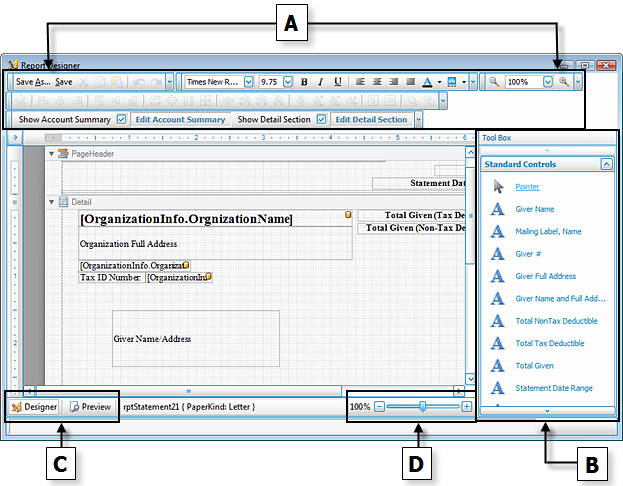Apply Underline formatting
The width and height of the screenshot is (623, 486).
(337, 81)
